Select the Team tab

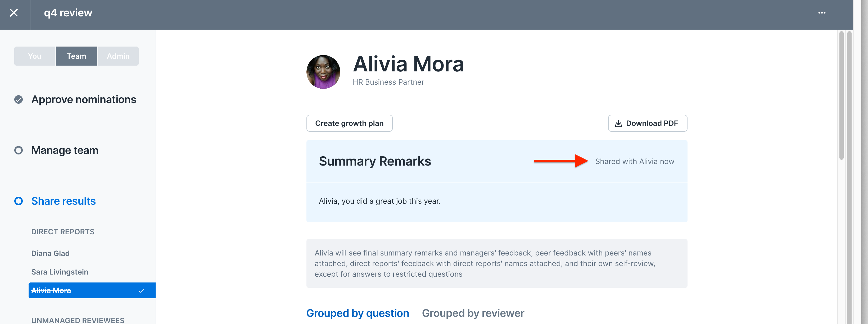tap(76, 56)
